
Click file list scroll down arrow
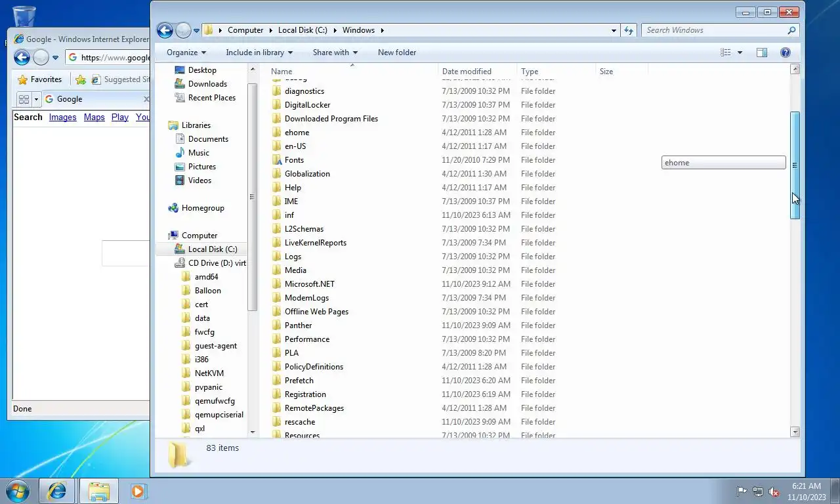795,432
